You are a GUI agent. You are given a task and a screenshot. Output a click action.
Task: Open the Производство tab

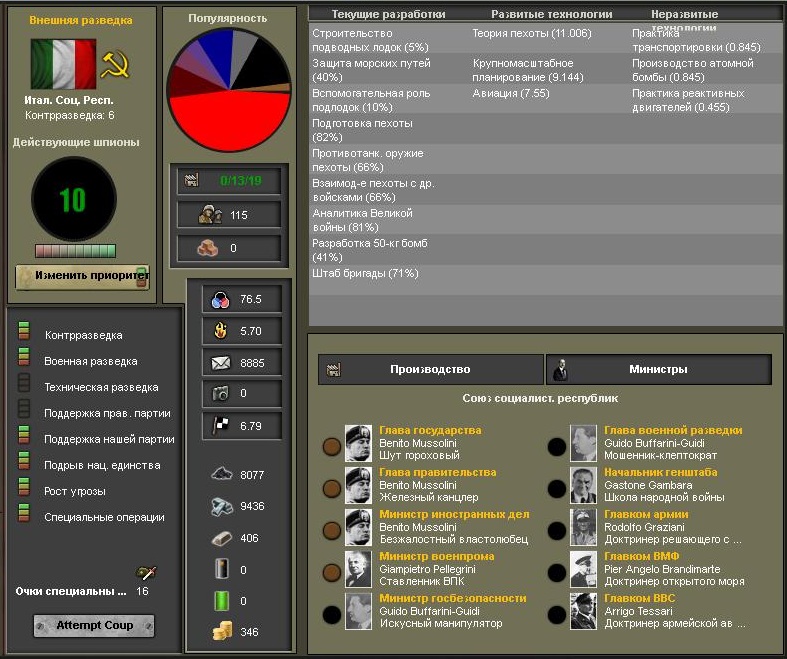[430, 369]
